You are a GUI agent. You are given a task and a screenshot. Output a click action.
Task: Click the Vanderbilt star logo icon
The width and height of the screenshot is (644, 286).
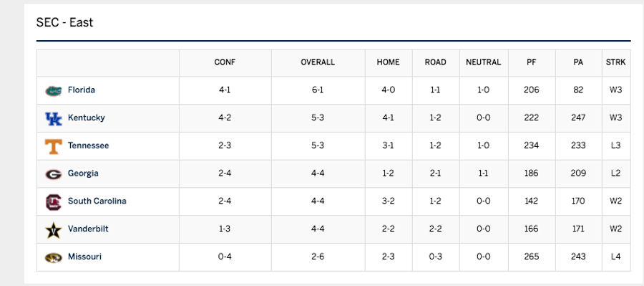pyautogui.click(x=54, y=230)
